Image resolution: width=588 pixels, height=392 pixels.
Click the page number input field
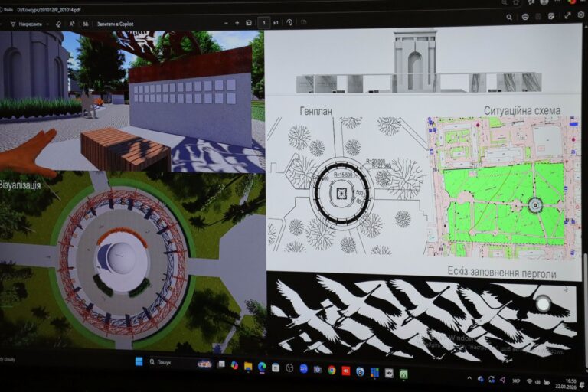[265, 24]
